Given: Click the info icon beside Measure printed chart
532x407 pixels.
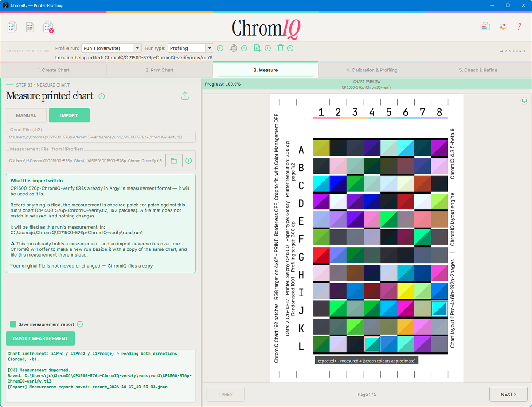Looking at the screenshot, I should [102, 96].
